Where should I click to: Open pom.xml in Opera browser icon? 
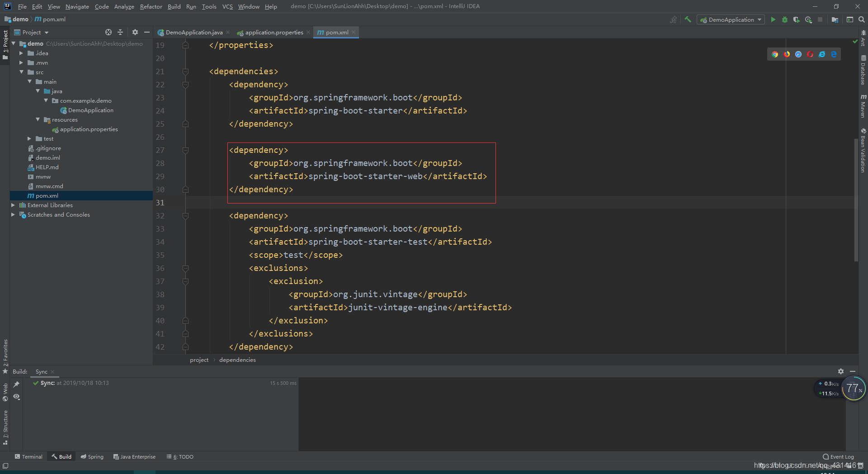coord(810,54)
